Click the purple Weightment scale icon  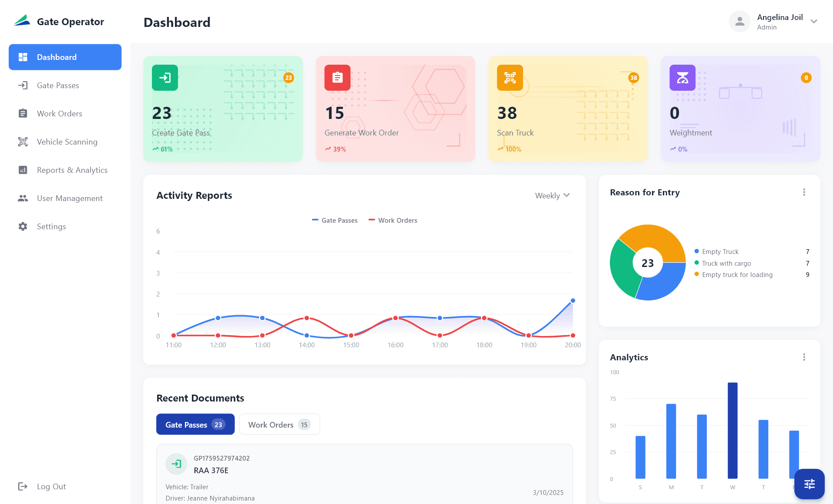tap(682, 78)
